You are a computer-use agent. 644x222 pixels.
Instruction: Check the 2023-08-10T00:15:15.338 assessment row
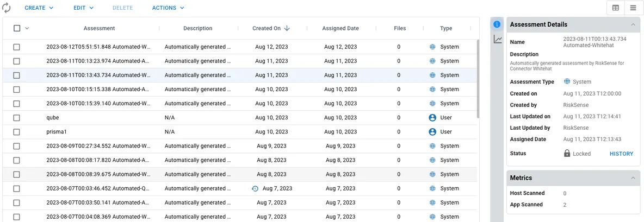16,90
